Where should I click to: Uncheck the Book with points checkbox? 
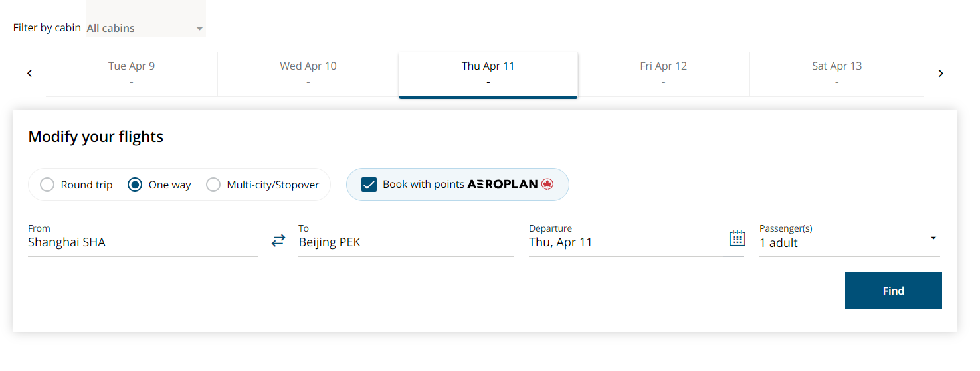pos(369,185)
